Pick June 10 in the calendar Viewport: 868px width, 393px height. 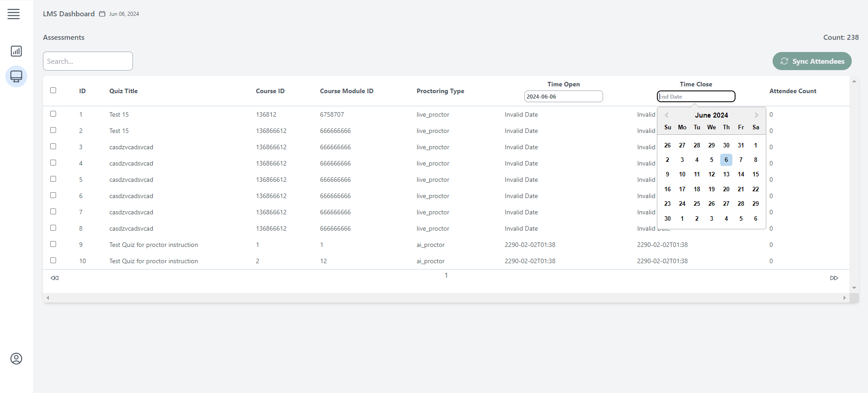pyautogui.click(x=682, y=175)
